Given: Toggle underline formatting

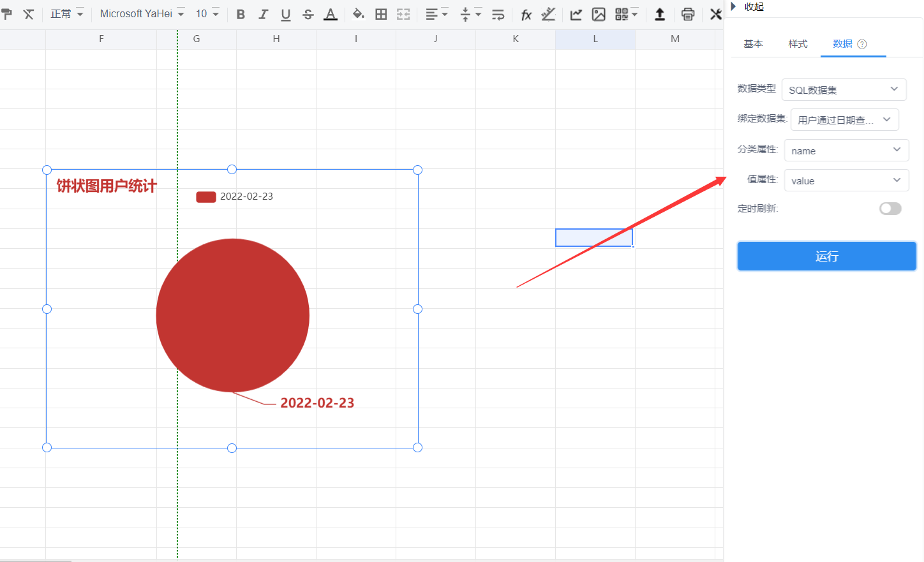Looking at the screenshot, I should (285, 14).
